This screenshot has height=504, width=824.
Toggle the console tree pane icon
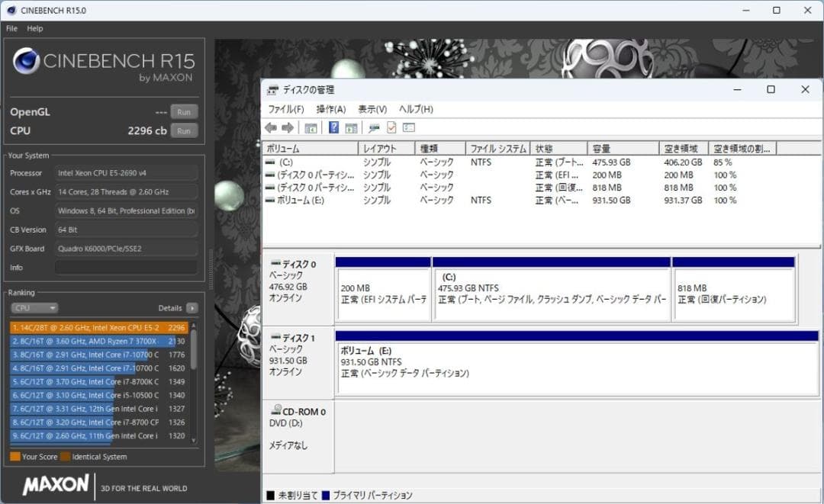(x=312, y=128)
